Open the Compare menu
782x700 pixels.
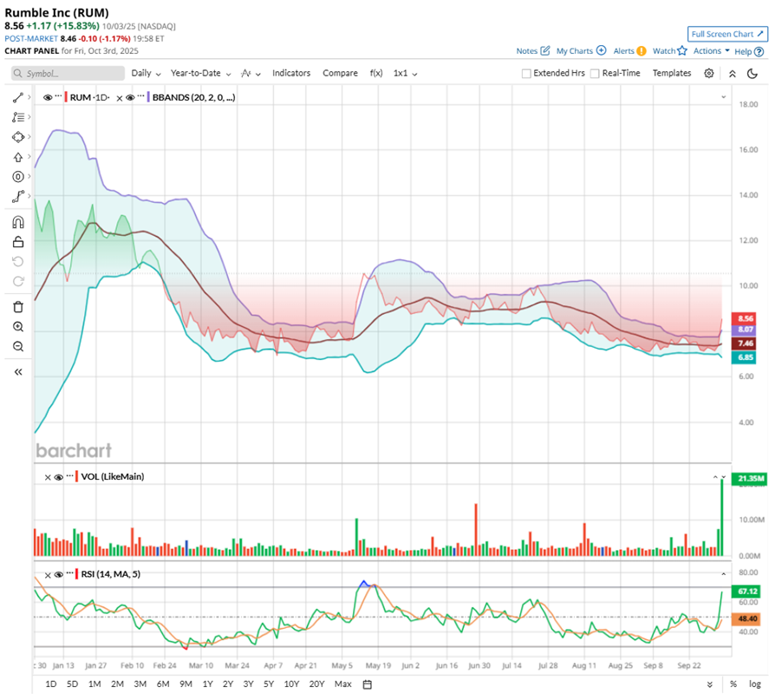(x=340, y=74)
